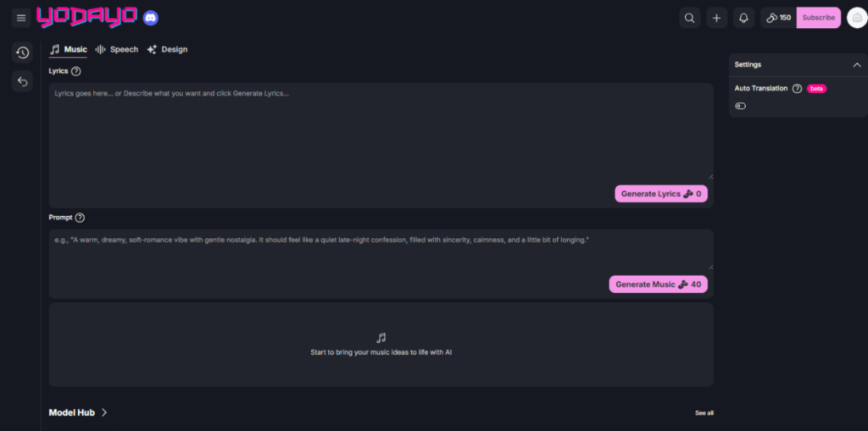This screenshot has height=431, width=868.
Task: Switch to the Speech tab
Action: (x=117, y=49)
